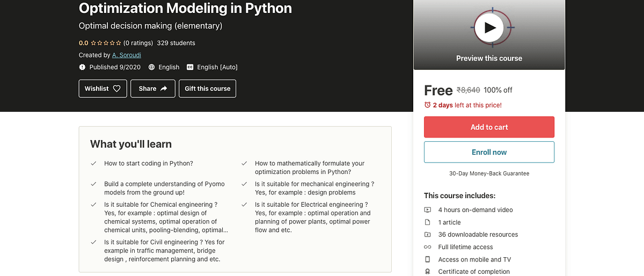The height and width of the screenshot is (276, 644).
Task: Click checkmark beside mechanical engineering item
Action: 244,184
